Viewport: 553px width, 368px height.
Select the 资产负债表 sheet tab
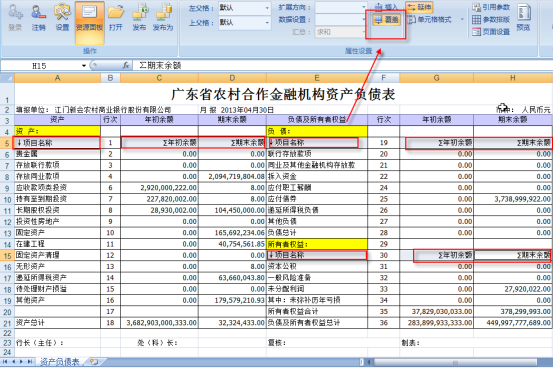(x=60, y=362)
